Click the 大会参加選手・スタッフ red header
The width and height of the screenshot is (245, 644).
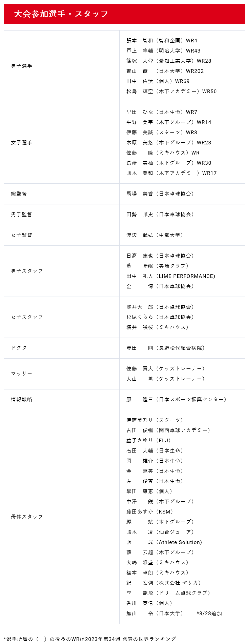tap(124, 14)
